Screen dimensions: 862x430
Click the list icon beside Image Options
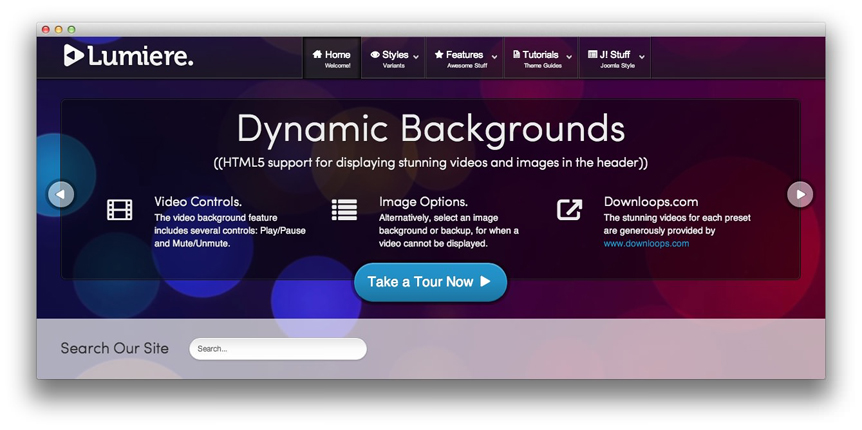pyautogui.click(x=344, y=210)
